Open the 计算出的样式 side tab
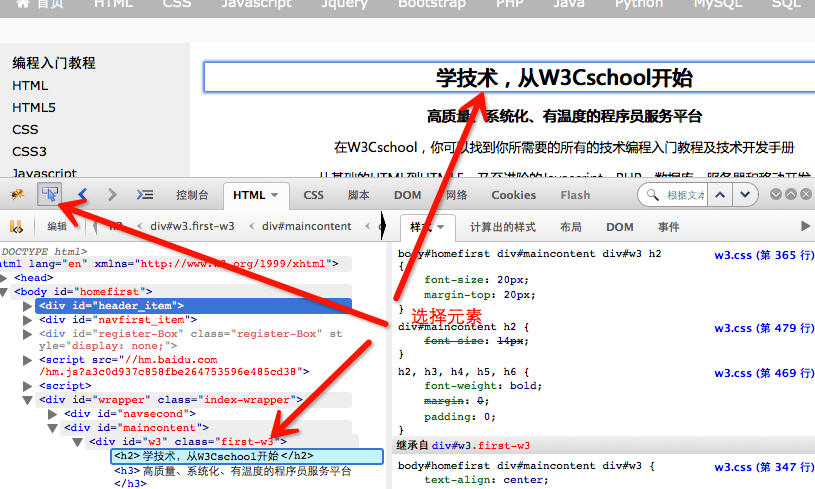The width and height of the screenshot is (815, 489). tap(503, 227)
